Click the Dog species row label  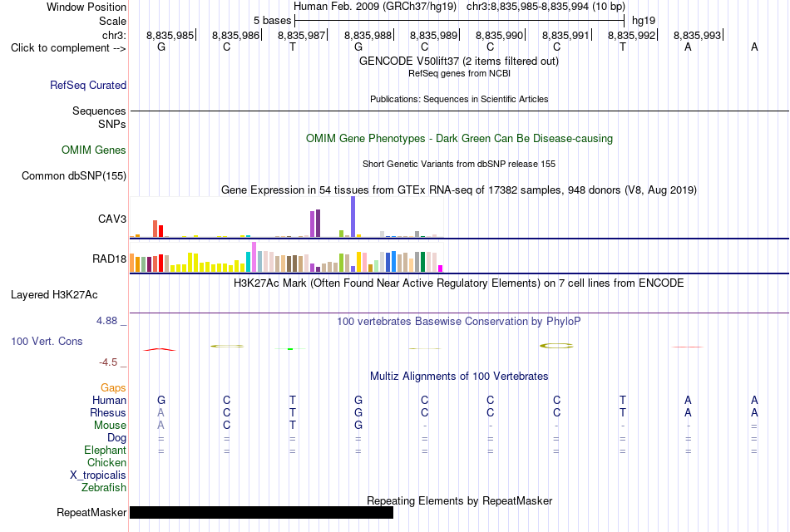[116, 438]
